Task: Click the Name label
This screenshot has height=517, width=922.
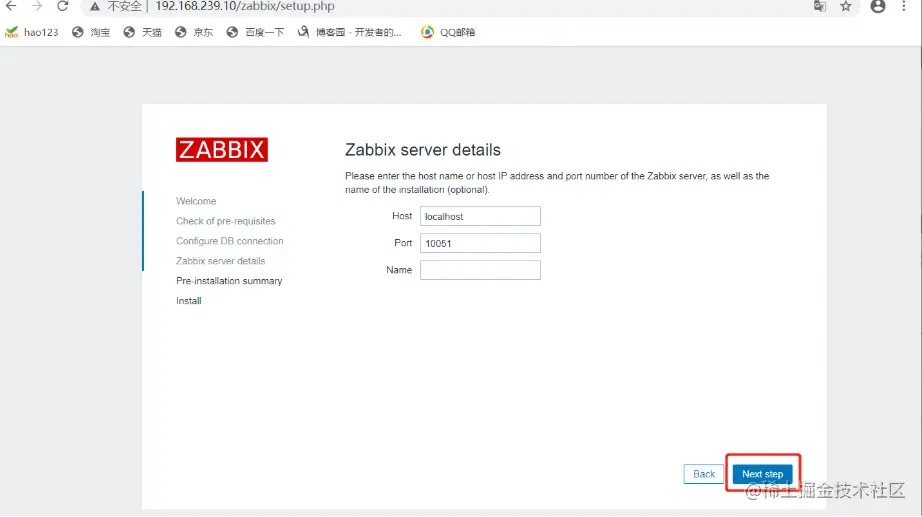Action: click(399, 270)
